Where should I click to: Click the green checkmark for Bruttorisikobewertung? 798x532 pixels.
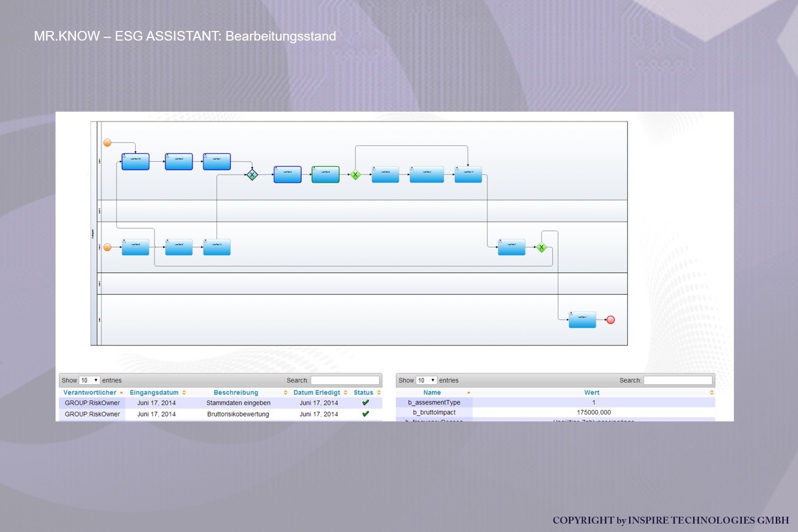(x=366, y=414)
